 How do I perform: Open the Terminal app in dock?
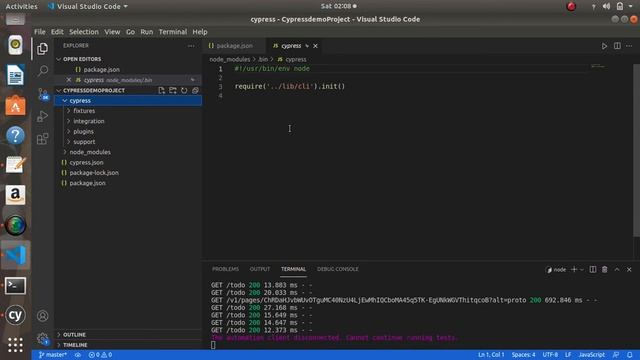tap(16, 286)
